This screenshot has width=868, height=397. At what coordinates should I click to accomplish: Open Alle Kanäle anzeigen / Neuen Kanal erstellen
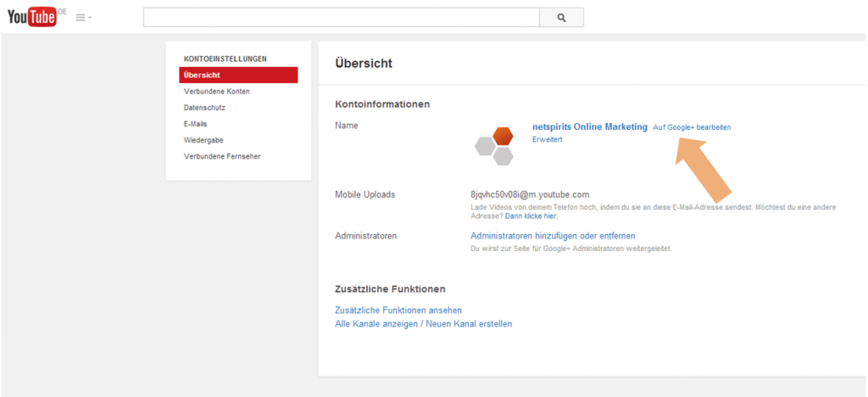(423, 324)
